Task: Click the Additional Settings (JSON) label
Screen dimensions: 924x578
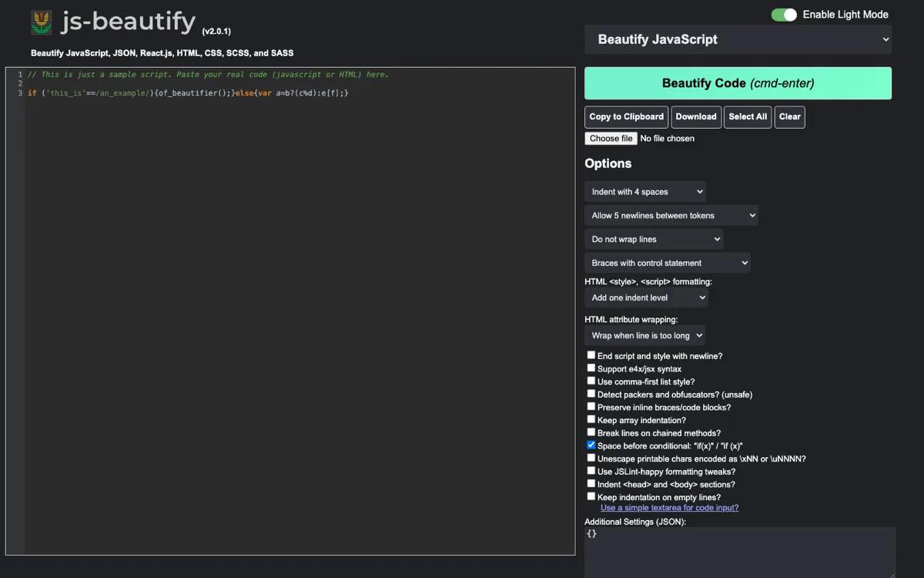Action: (635, 522)
